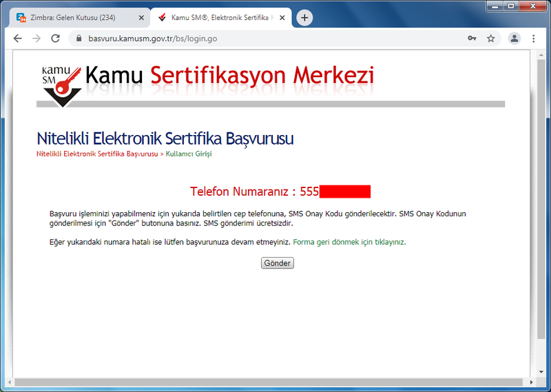Click the browser back arrow
The height and width of the screenshot is (392, 551).
pos(18,39)
